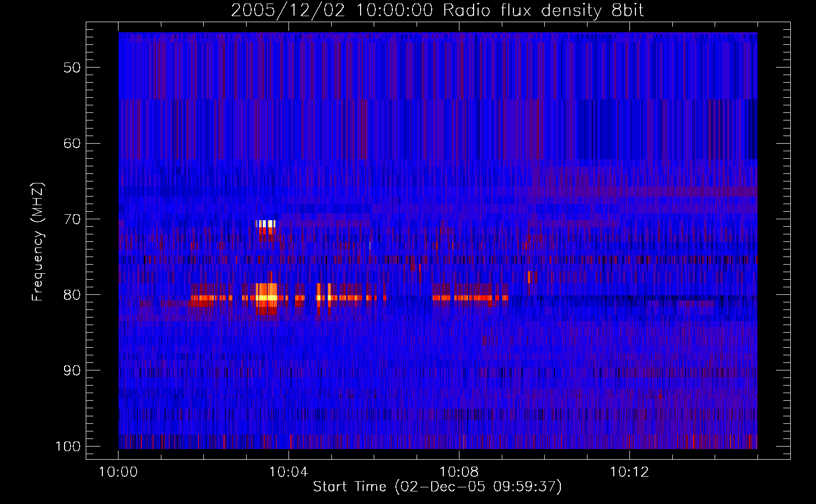Click the 70 frequency tick label

tap(72, 219)
